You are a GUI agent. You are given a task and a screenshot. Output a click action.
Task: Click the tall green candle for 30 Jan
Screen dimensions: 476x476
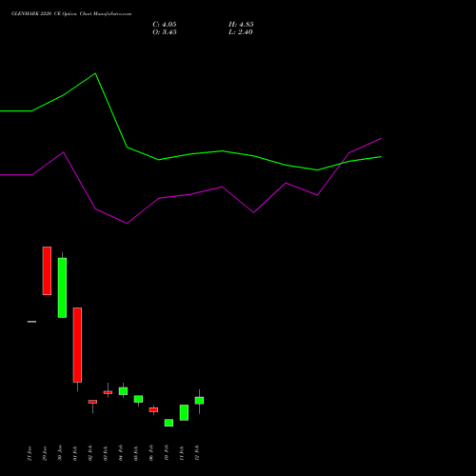point(62,288)
